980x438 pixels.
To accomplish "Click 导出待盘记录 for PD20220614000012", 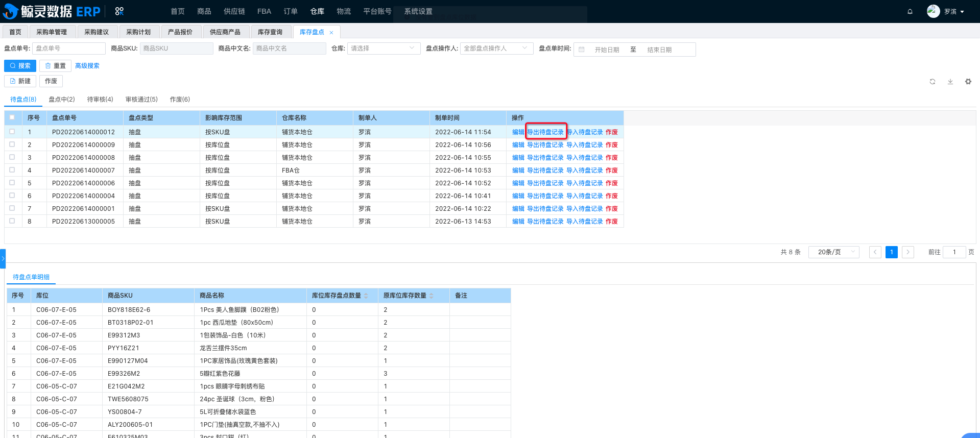I will tap(545, 132).
